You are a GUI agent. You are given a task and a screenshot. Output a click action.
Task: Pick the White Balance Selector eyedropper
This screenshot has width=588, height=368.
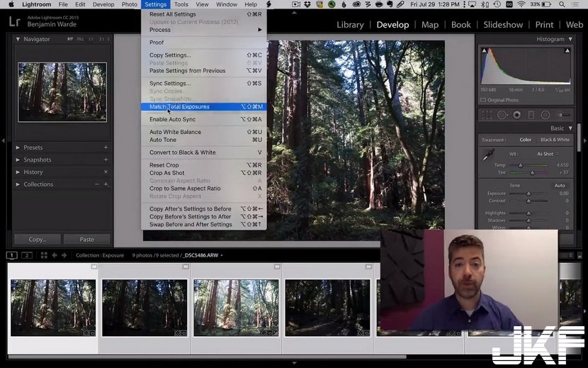point(488,155)
